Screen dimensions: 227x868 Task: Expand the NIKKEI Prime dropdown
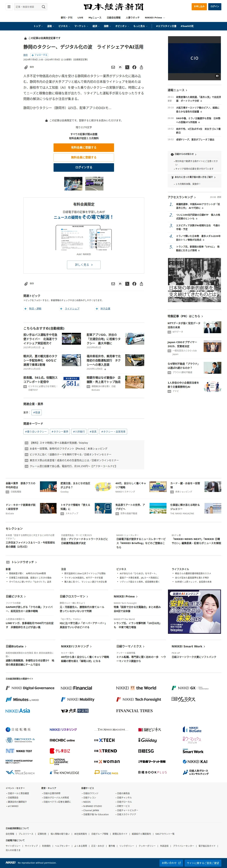(155, 18)
